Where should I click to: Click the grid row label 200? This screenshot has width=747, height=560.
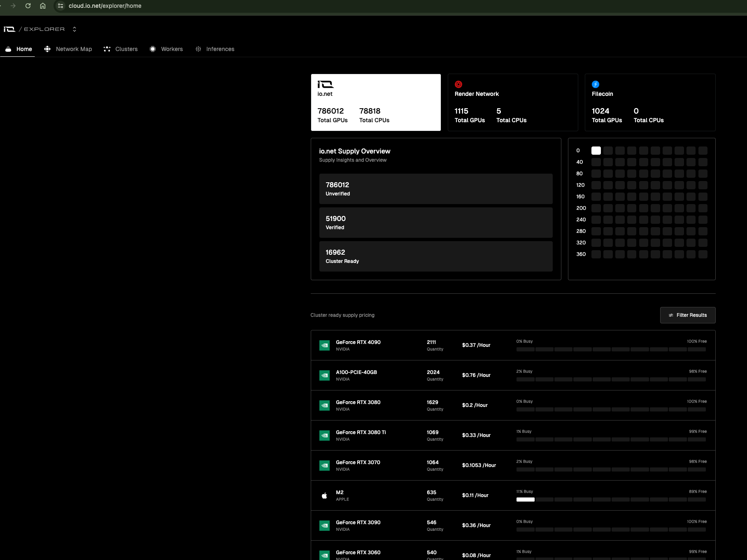point(581,208)
